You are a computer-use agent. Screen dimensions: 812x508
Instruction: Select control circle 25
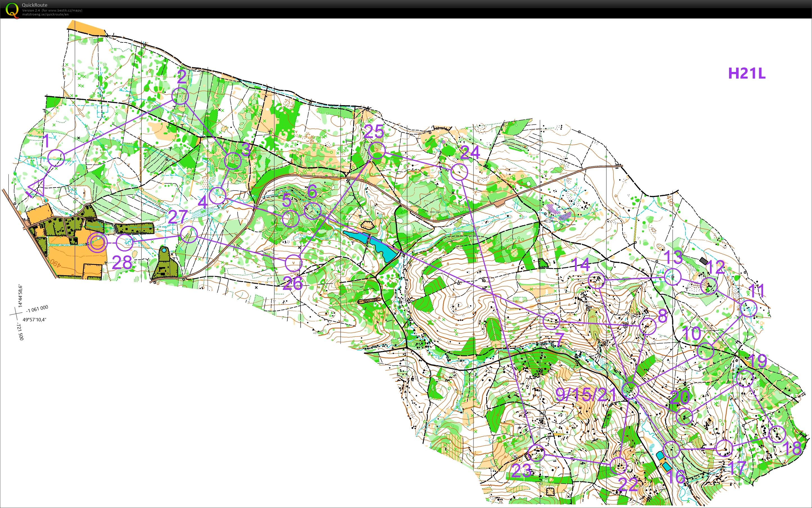[x=376, y=150]
